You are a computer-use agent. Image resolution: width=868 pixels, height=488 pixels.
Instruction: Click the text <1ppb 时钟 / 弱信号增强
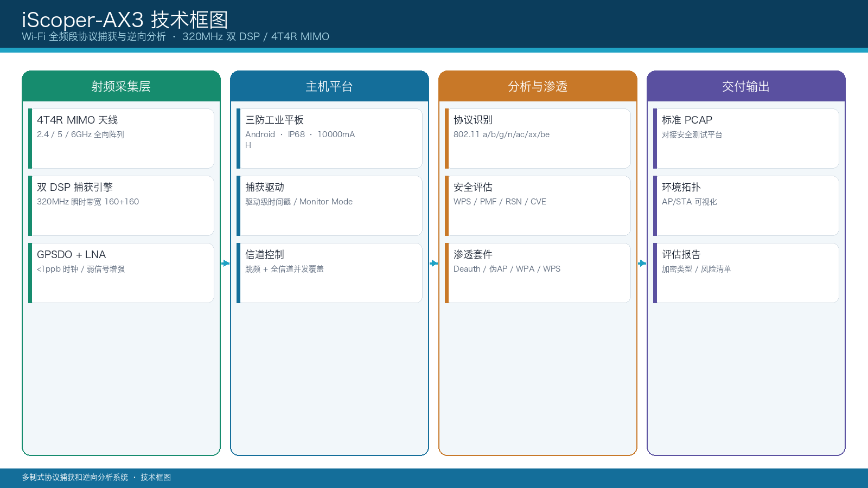pyautogui.click(x=81, y=269)
